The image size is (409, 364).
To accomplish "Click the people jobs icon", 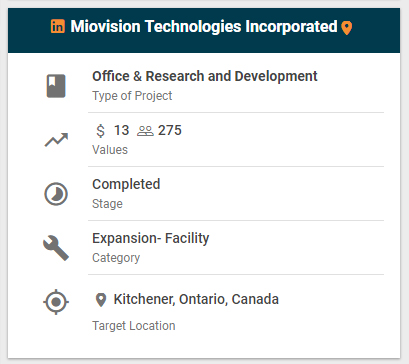I will coord(145,131).
